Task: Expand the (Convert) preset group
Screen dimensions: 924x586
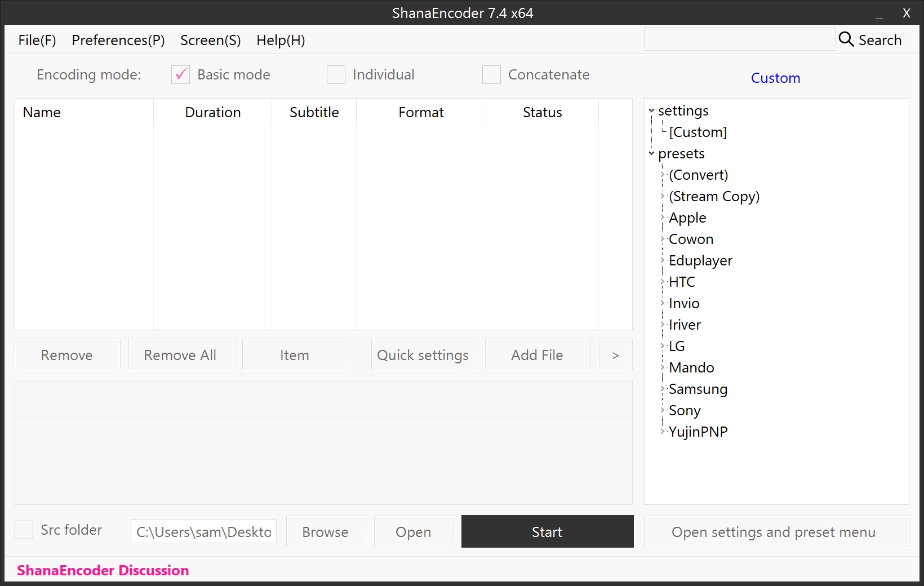Action: (x=663, y=175)
